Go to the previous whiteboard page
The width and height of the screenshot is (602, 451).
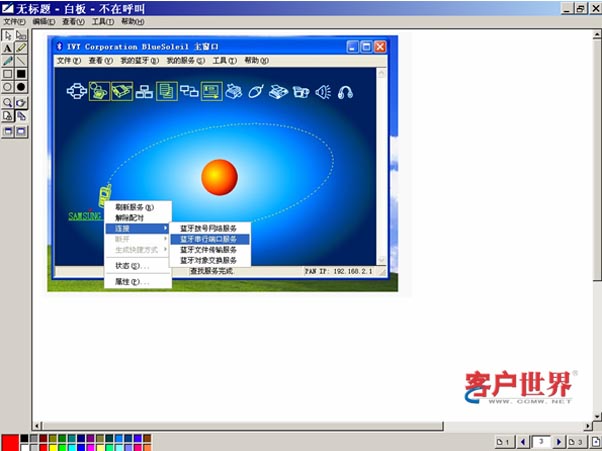523,441
